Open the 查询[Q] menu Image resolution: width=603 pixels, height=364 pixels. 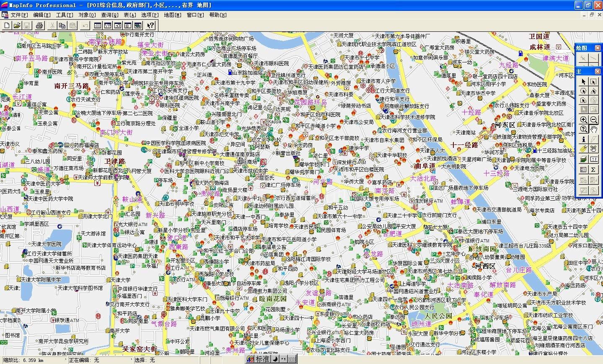(x=110, y=15)
